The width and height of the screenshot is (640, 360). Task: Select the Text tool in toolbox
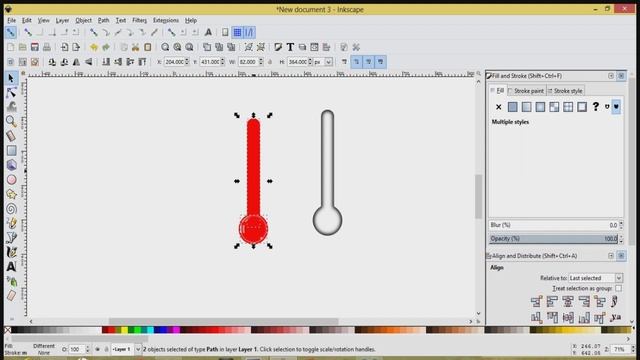11,267
